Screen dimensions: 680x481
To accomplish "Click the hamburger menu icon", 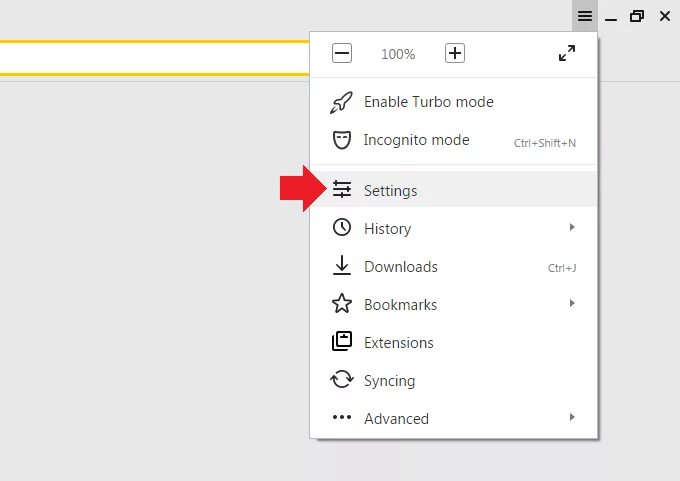I will click(585, 16).
